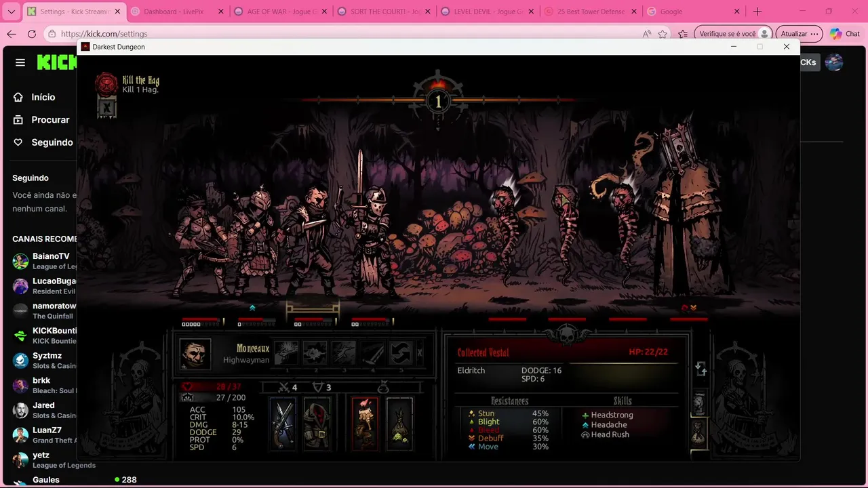Go to Início in Kick sidebar
This screenshot has height=488, width=868.
[x=35, y=97]
